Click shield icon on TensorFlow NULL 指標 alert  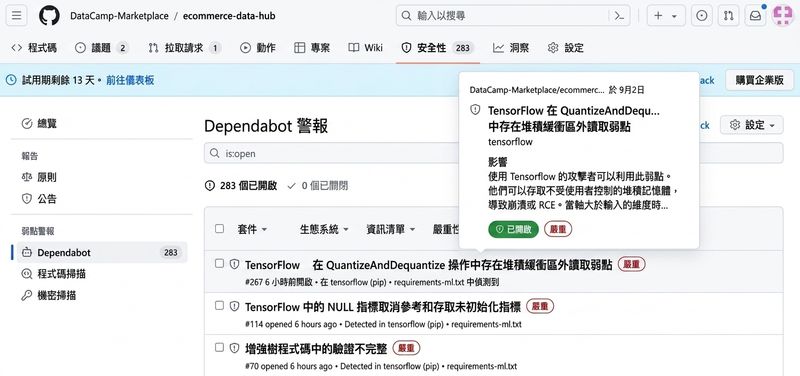(x=235, y=306)
